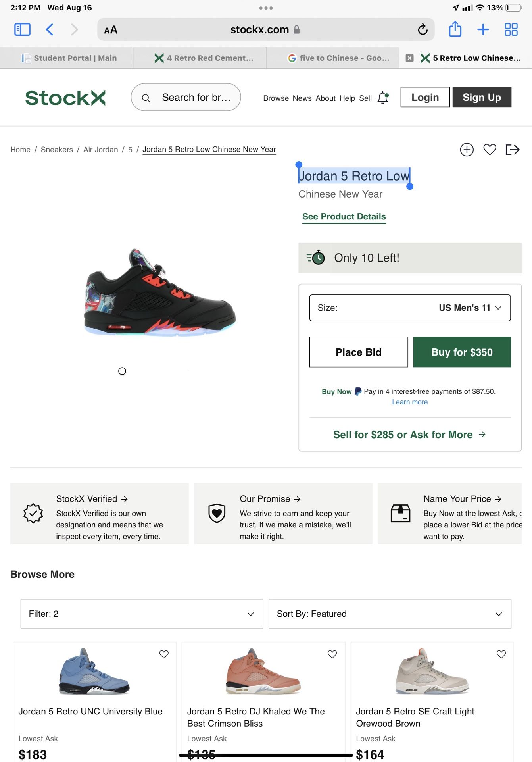Viewport: 532px width, 762px height.
Task: Open the Sort By: Featured dropdown
Action: pyautogui.click(x=390, y=614)
